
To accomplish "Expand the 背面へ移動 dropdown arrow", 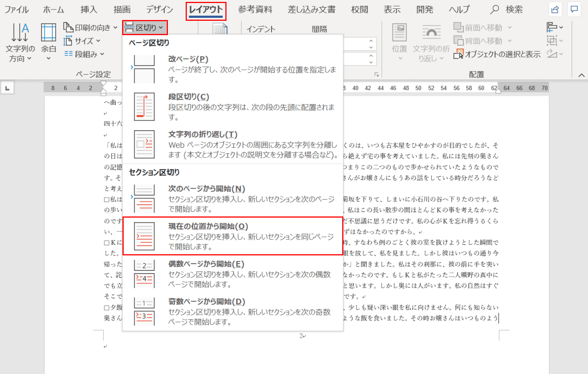I will 509,41.
